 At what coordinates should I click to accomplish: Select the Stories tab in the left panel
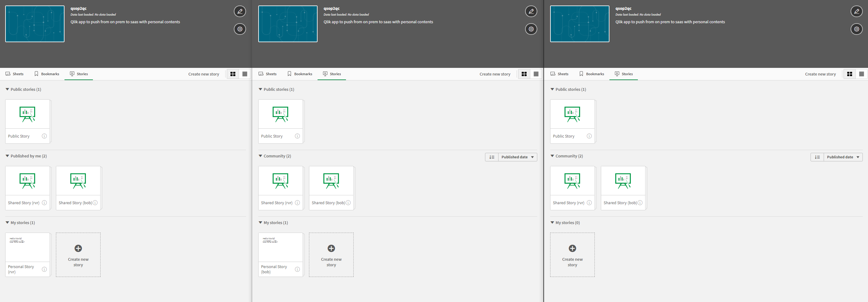79,74
